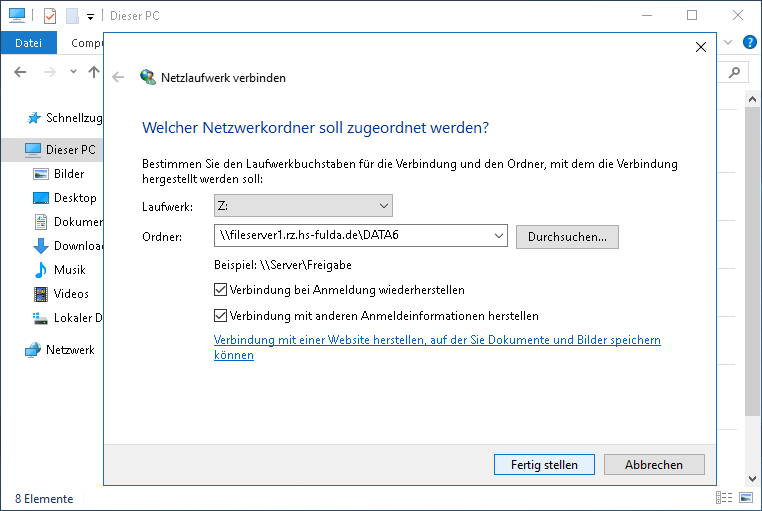This screenshot has width=762, height=511.
Task: Click the Downloads arrow icon
Action: tap(41, 246)
